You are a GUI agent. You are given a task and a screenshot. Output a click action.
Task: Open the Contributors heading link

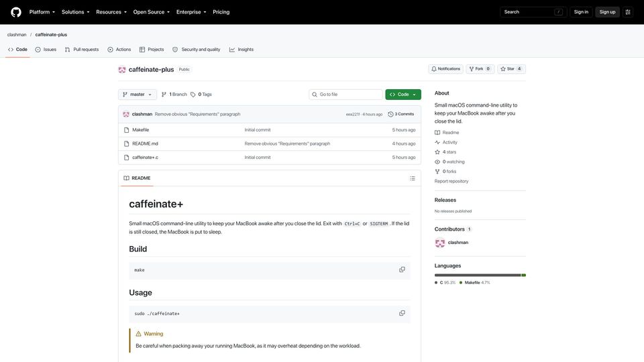pyautogui.click(x=453, y=229)
